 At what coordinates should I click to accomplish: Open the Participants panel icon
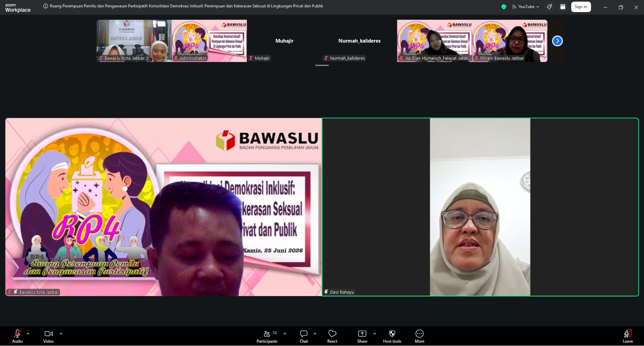[x=267, y=334]
